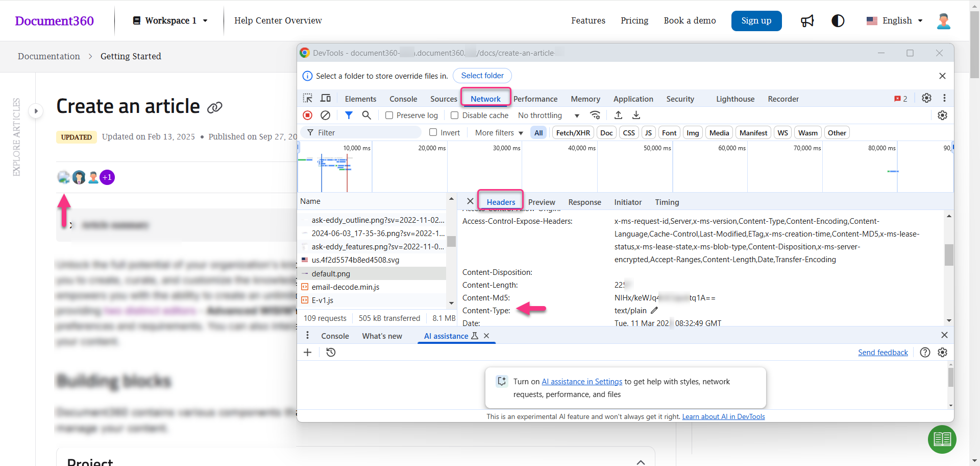Viewport: 980px width, 466px height.
Task: Select the inspect element picker icon
Action: tap(308, 98)
